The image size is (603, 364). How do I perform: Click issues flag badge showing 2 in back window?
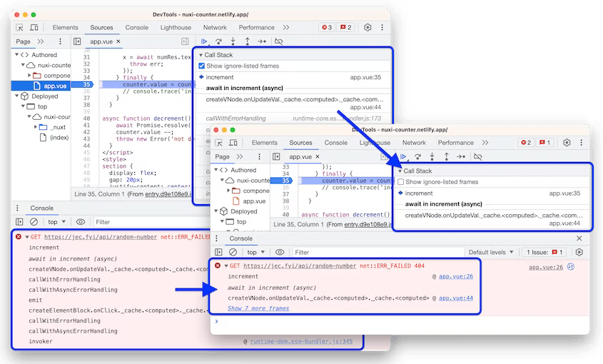(x=345, y=27)
